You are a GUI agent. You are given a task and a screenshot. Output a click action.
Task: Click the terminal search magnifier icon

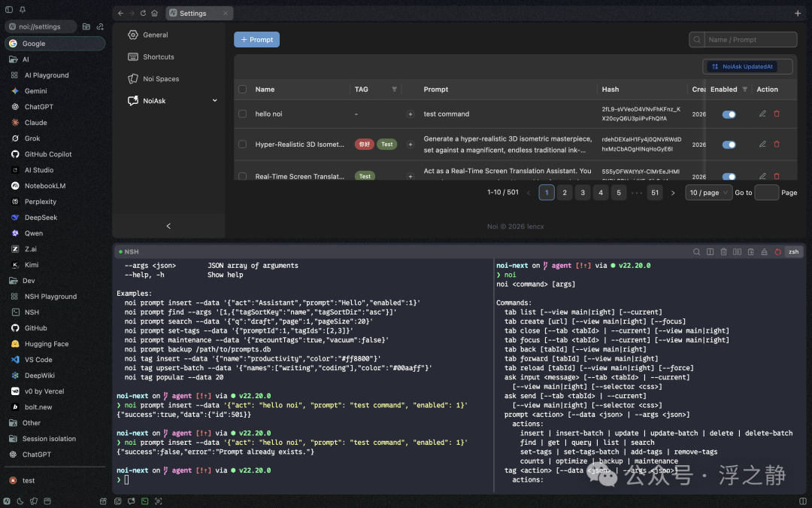click(697, 252)
